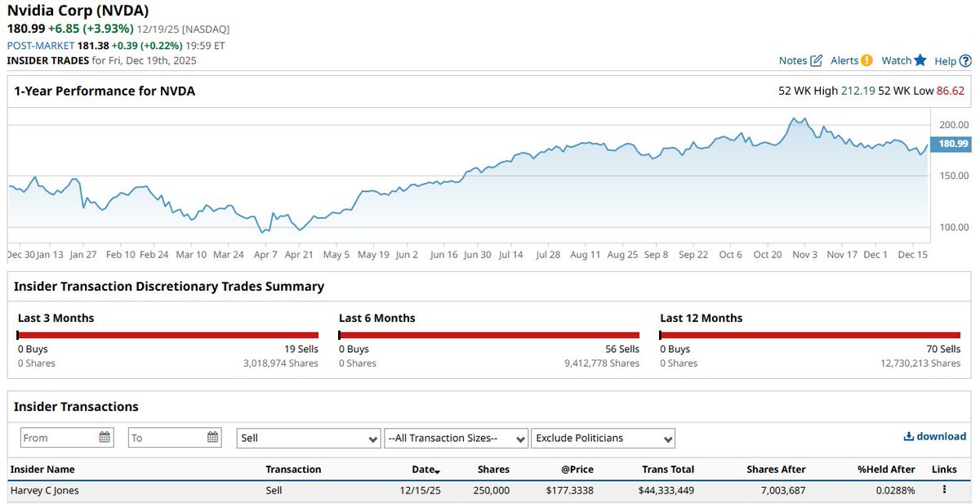
Task: Open the From date calendar icon
Action: (105, 437)
